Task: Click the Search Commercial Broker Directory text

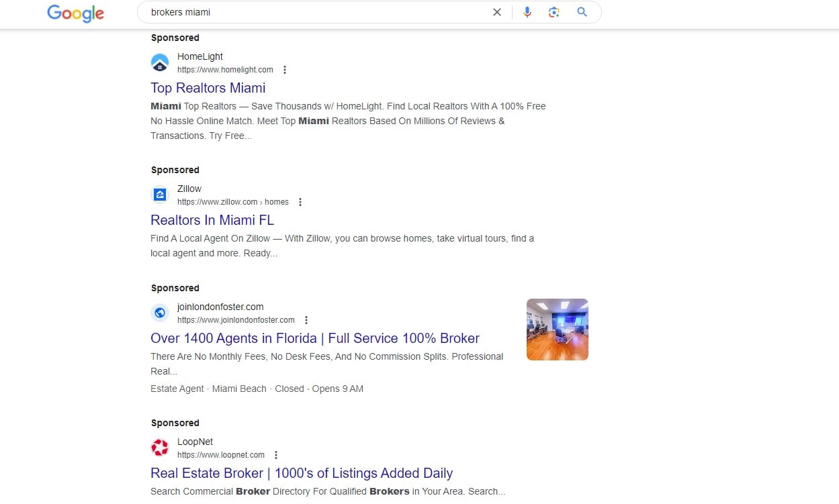Action: pyautogui.click(x=328, y=491)
